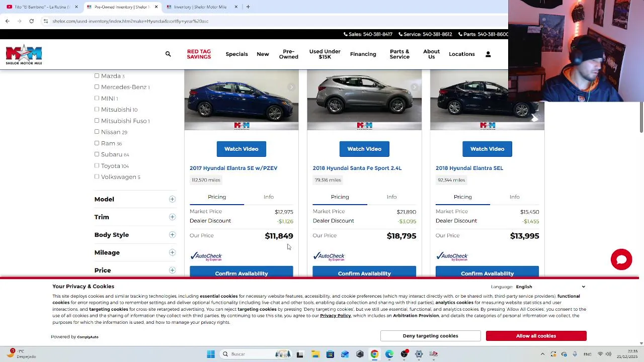The image size is (644, 362).
Task: Open the cookie banner Language dropdown
Action: 550,287
